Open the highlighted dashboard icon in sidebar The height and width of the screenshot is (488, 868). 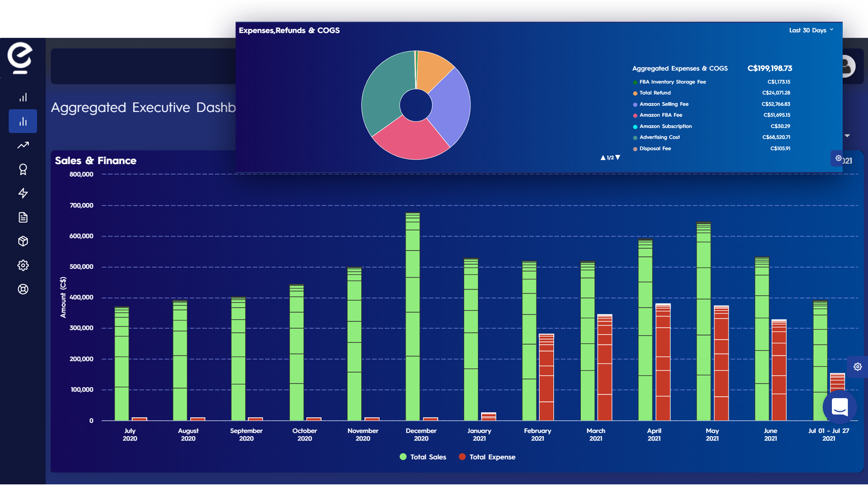[x=23, y=121]
